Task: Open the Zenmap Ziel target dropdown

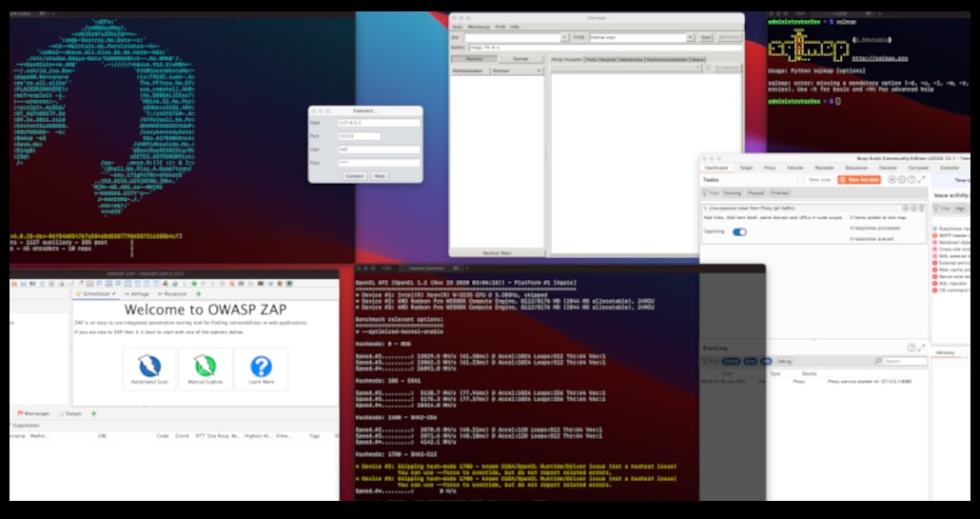Action: coord(563,38)
